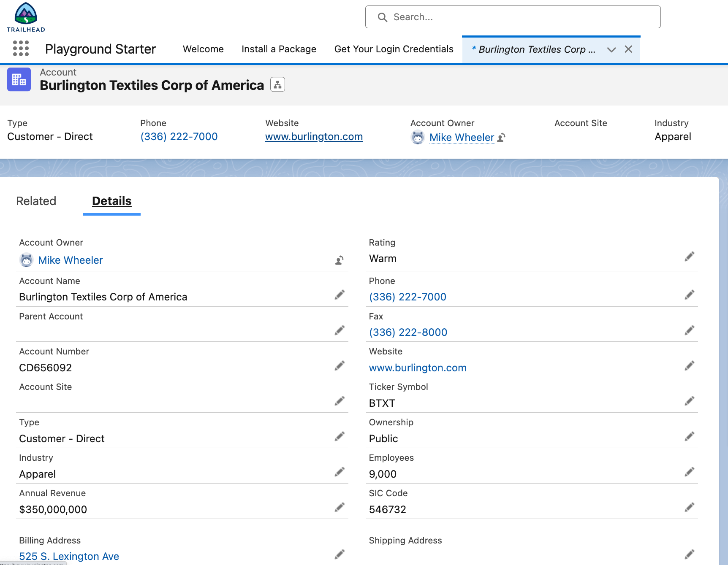
Task: Click the search magnifier icon
Action: coord(383,17)
